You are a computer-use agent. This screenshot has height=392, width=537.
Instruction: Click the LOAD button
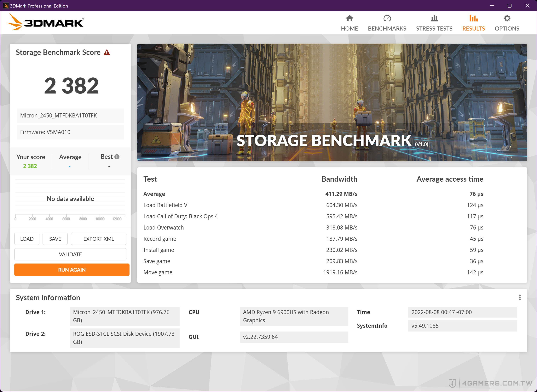pos(27,239)
